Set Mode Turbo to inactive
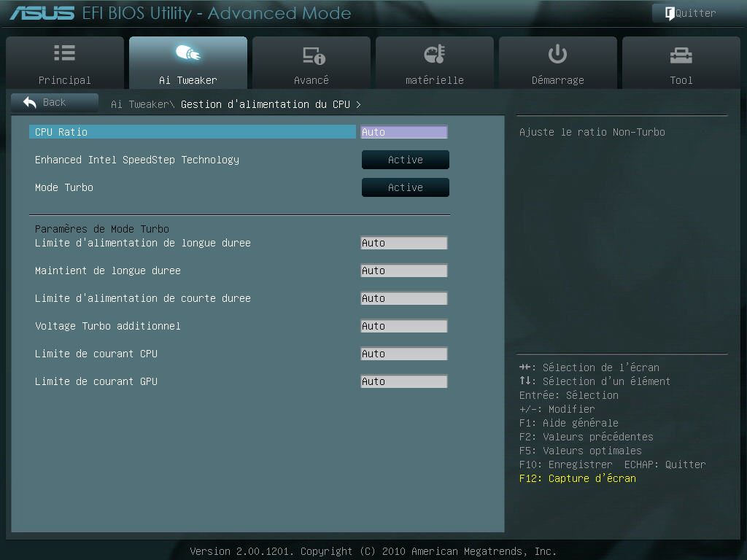747x560 pixels. point(405,187)
